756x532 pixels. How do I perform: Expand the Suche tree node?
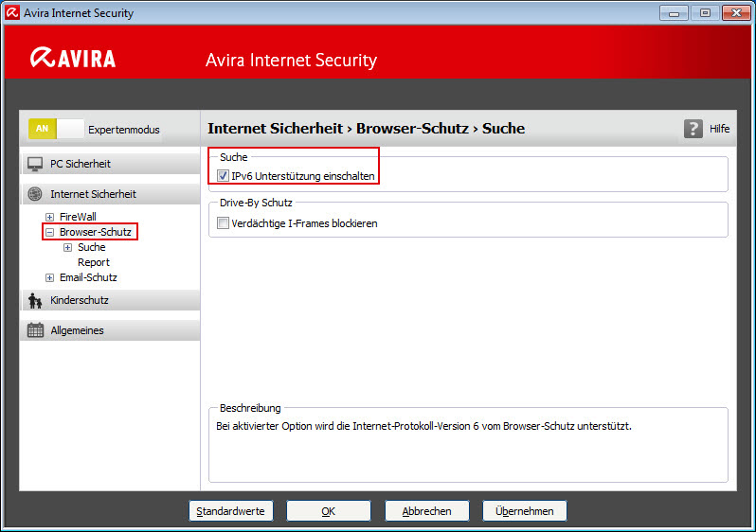coord(68,248)
